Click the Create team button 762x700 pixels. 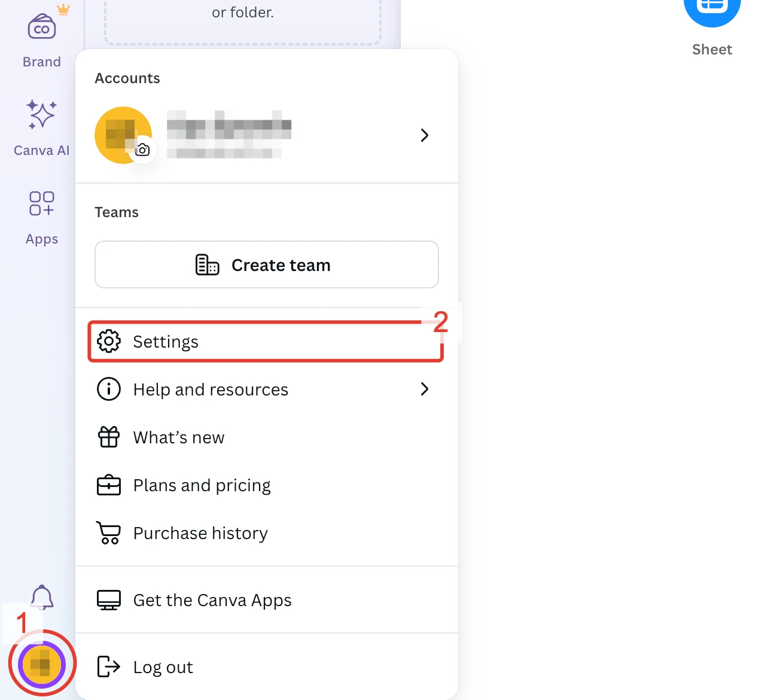pyautogui.click(x=267, y=264)
